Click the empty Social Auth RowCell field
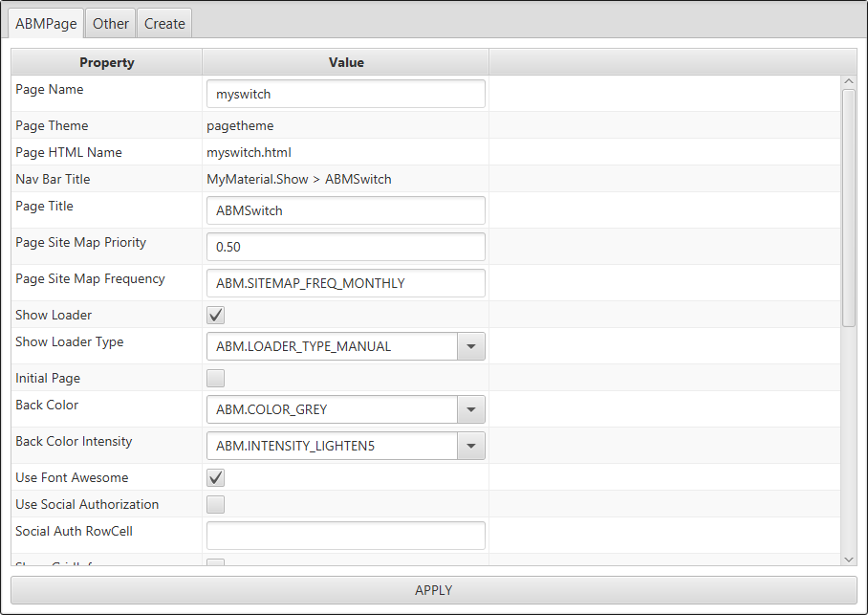 click(345, 536)
